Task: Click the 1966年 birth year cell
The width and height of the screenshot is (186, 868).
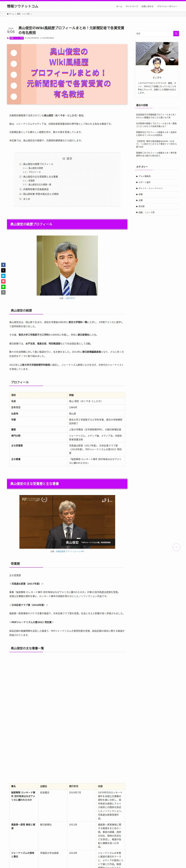Action: pos(96,407)
